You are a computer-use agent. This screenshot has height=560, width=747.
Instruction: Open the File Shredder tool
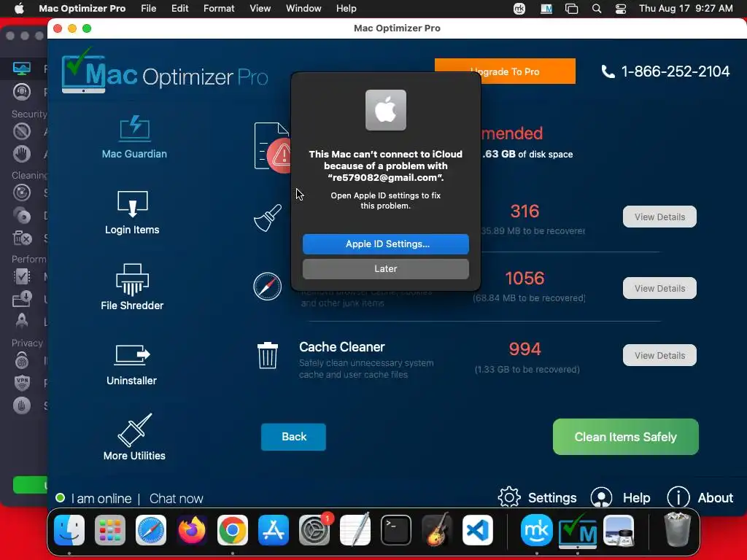click(133, 287)
